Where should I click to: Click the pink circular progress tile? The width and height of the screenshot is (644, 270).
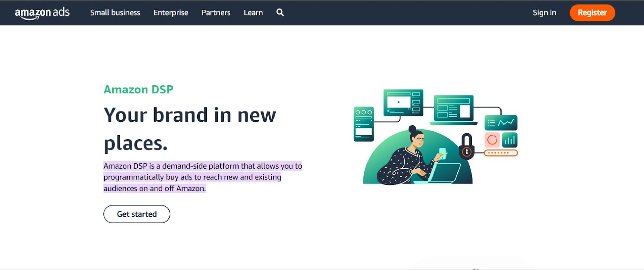point(492,140)
